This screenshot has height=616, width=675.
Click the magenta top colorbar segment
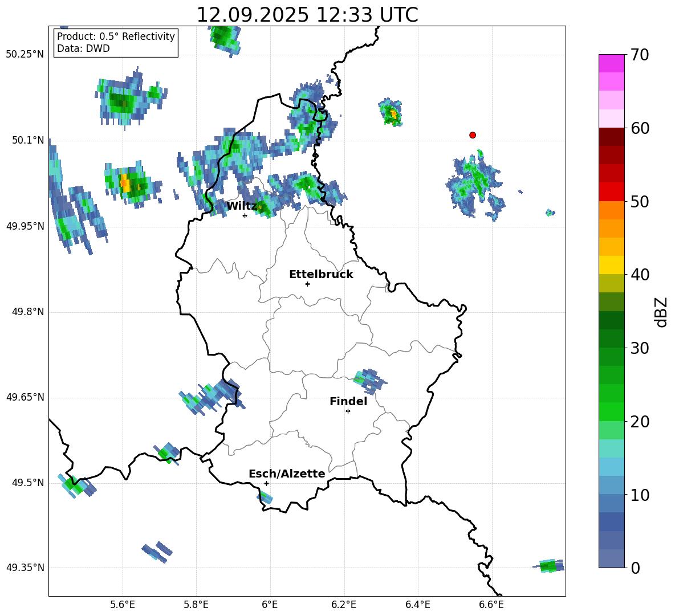coord(611,63)
